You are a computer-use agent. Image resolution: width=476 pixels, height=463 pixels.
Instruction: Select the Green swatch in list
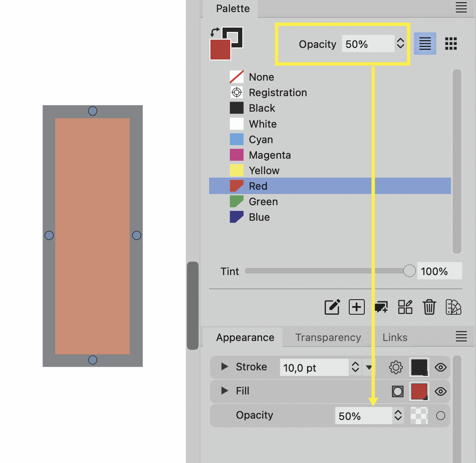click(x=263, y=202)
